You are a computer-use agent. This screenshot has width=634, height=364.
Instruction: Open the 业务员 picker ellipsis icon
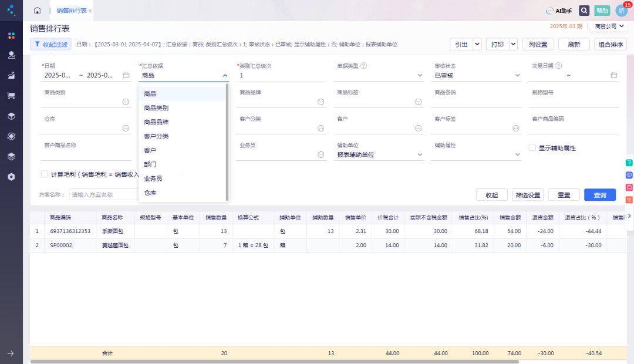tap(321, 154)
